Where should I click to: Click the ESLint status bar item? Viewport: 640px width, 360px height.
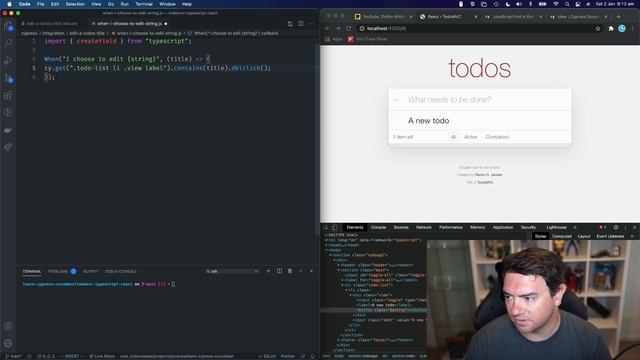tap(267, 356)
